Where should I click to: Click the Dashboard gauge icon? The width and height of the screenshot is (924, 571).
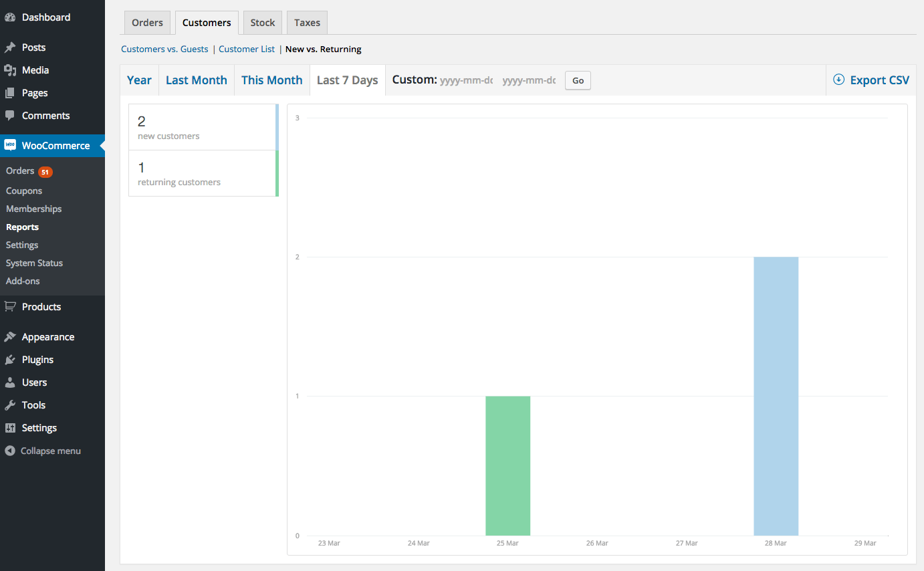tap(10, 17)
